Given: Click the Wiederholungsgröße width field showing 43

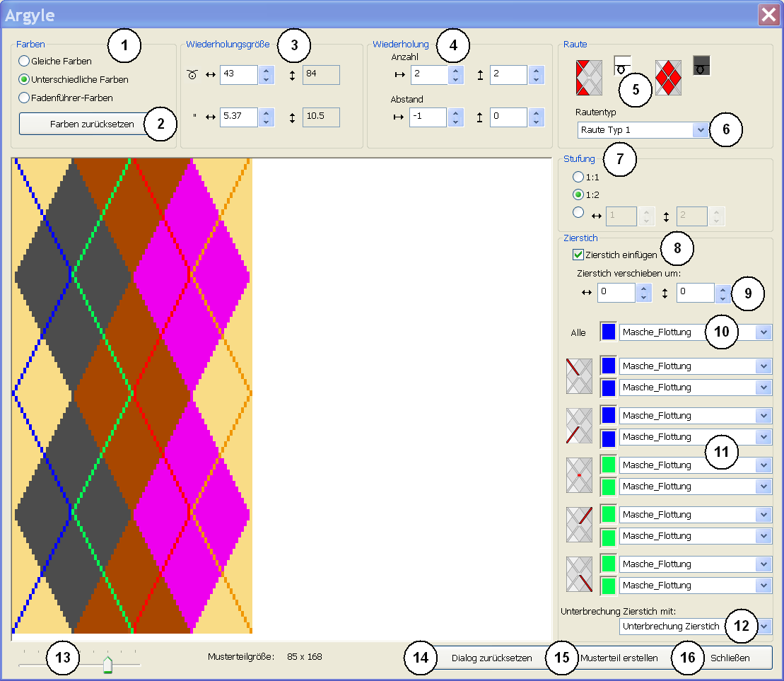Looking at the screenshot, I should pyautogui.click(x=238, y=75).
